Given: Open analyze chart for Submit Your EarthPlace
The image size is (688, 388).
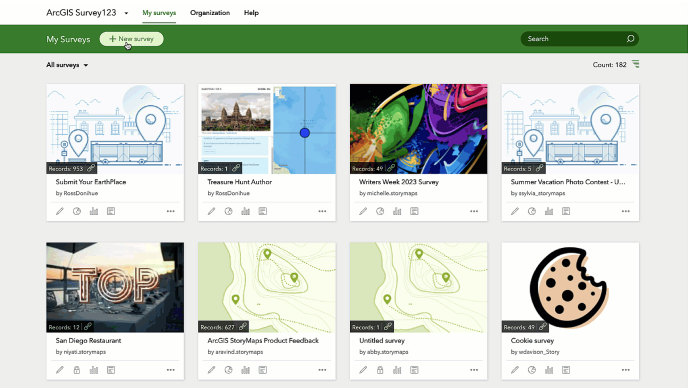Looking at the screenshot, I should [94, 211].
